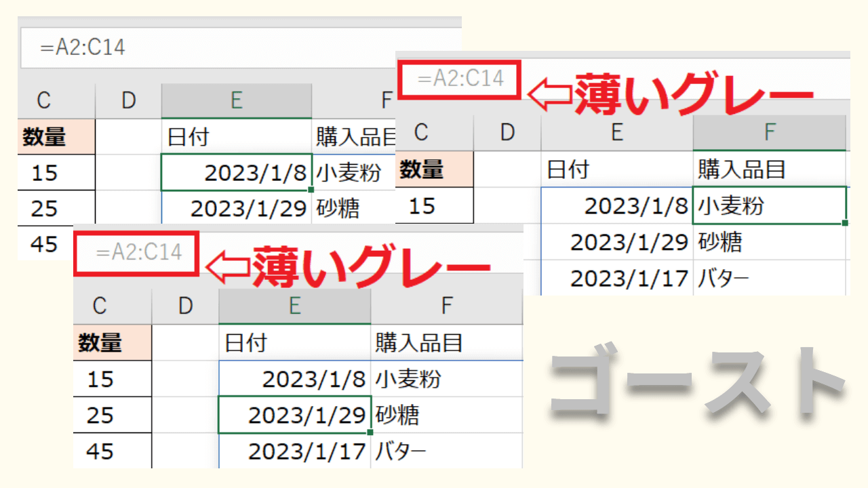Select the green-outlined 2023/1/8 cell
This screenshot has width=868, height=488.
(236, 173)
